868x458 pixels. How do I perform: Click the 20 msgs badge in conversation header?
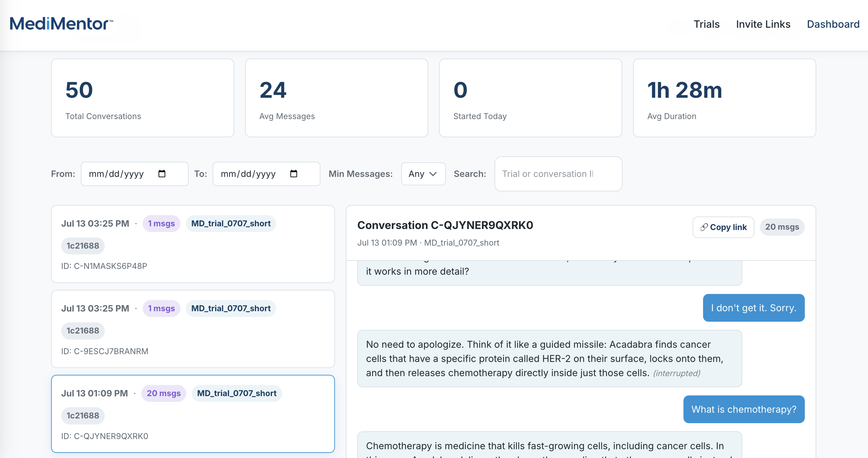782,227
